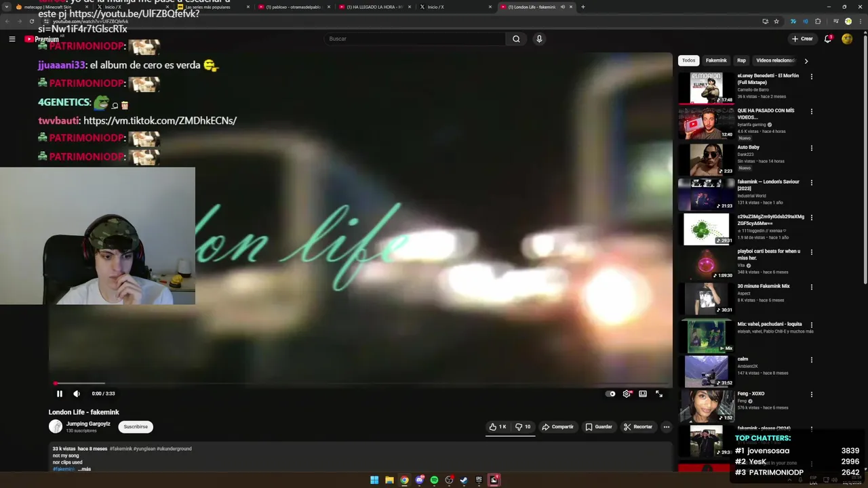The width and height of the screenshot is (868, 488).
Task: Save the video with Guardar
Action: pos(599,427)
